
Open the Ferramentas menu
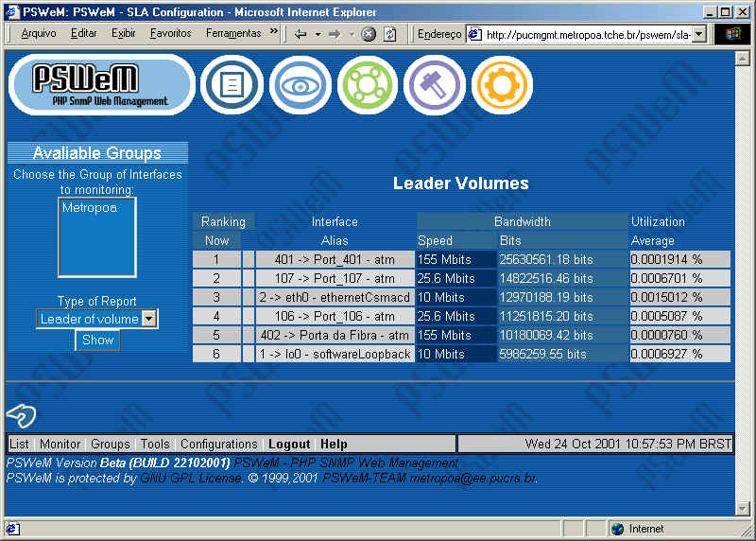233,33
